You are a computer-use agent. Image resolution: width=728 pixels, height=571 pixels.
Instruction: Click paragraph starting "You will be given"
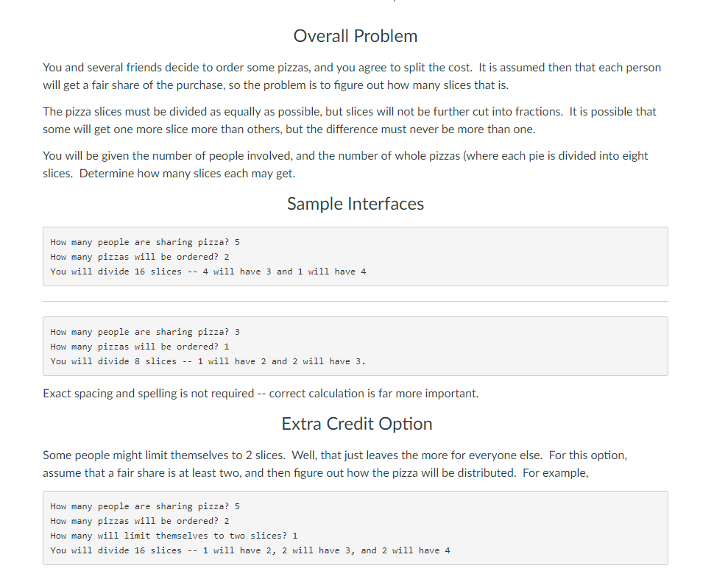345,165
